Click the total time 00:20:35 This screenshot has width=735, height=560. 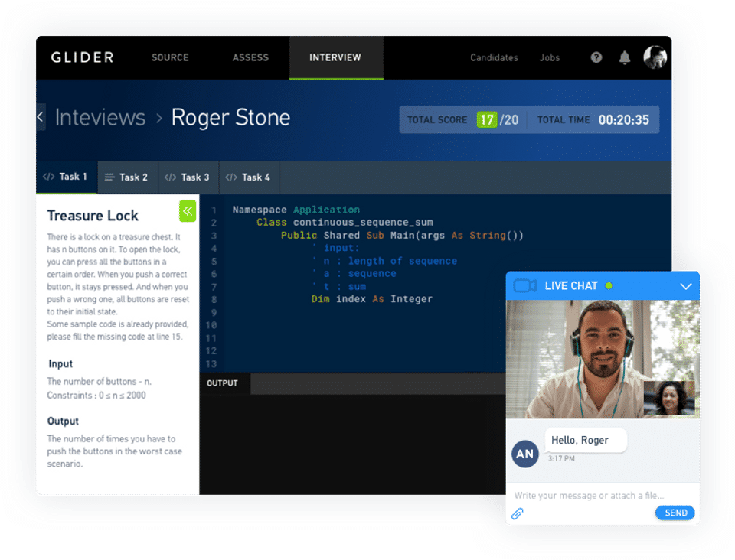[623, 120]
